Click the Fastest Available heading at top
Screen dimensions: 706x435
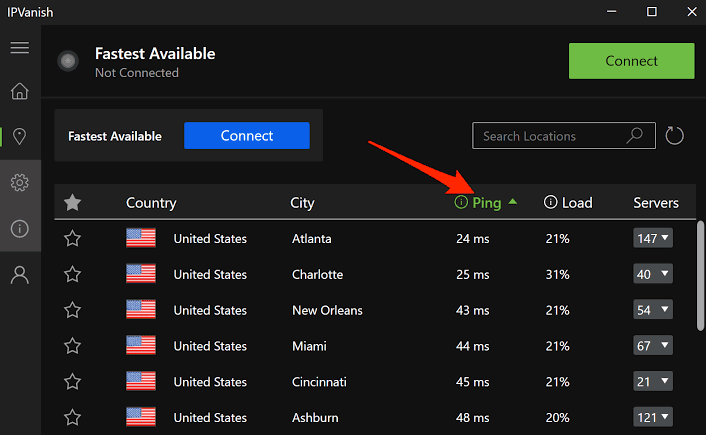click(155, 54)
